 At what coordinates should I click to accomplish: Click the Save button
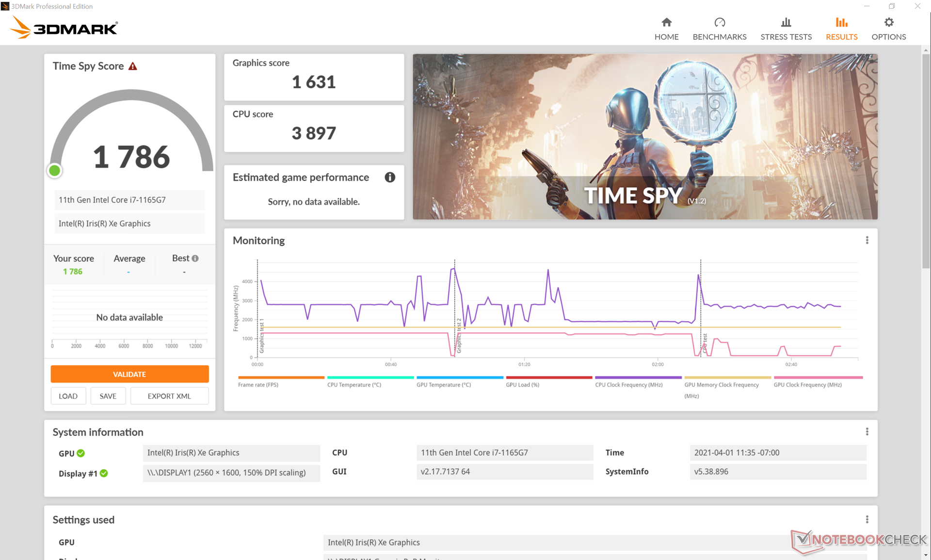tap(108, 396)
